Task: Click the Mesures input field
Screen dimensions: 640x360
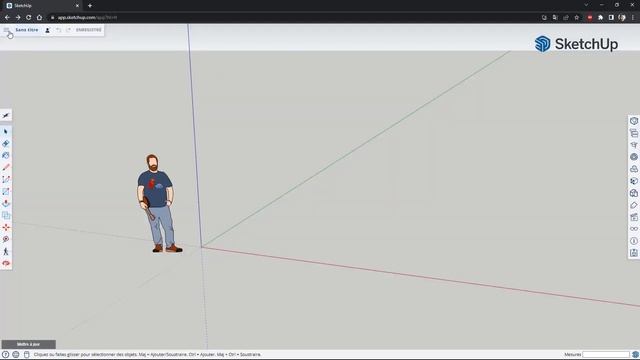Action: point(606,354)
